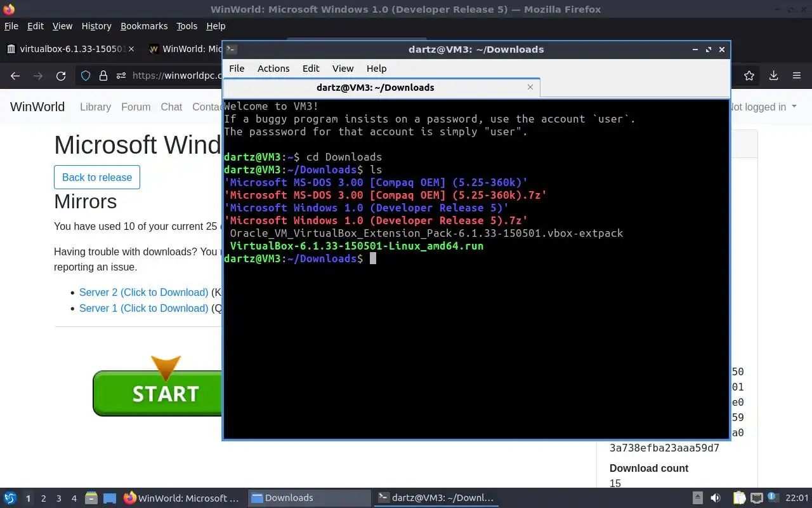Switch to virtual desktop 2
This screenshot has height=508, width=812.
pyautogui.click(x=43, y=498)
